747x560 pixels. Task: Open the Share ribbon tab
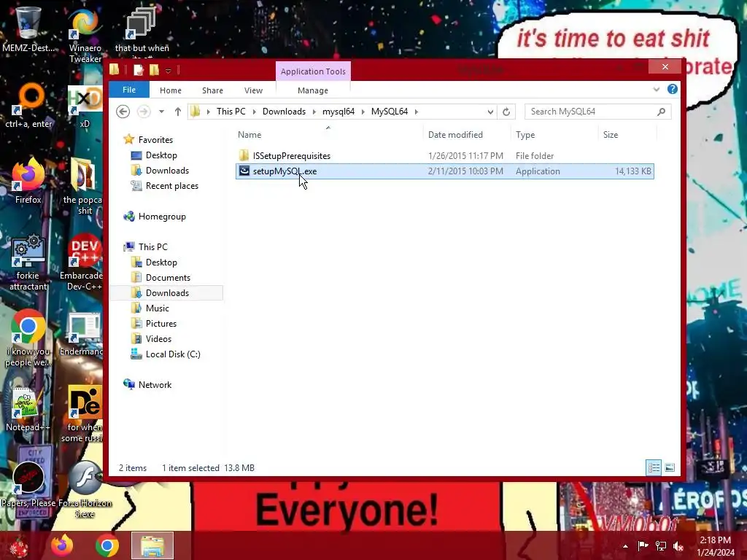coord(212,90)
